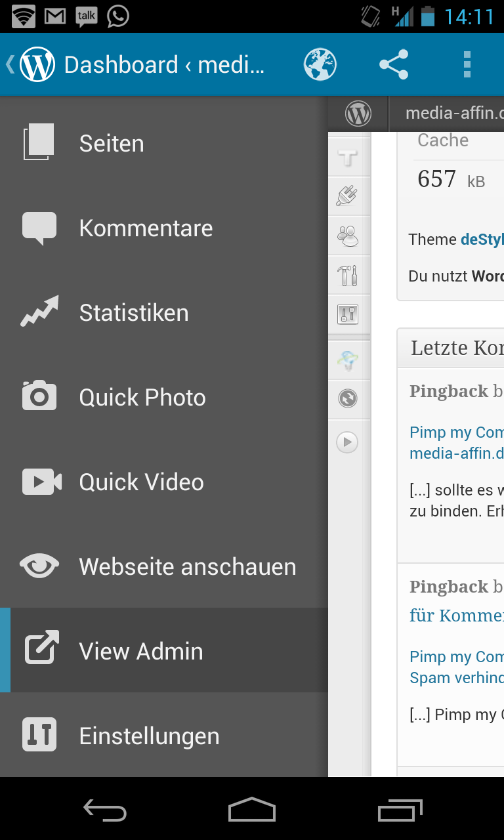Open site in browser via globe icon

(x=320, y=64)
